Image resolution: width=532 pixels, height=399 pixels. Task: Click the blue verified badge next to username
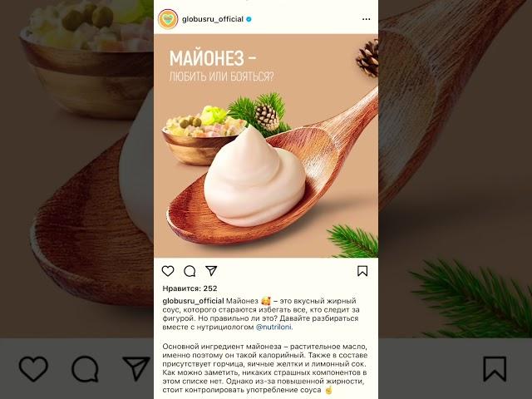point(249,19)
